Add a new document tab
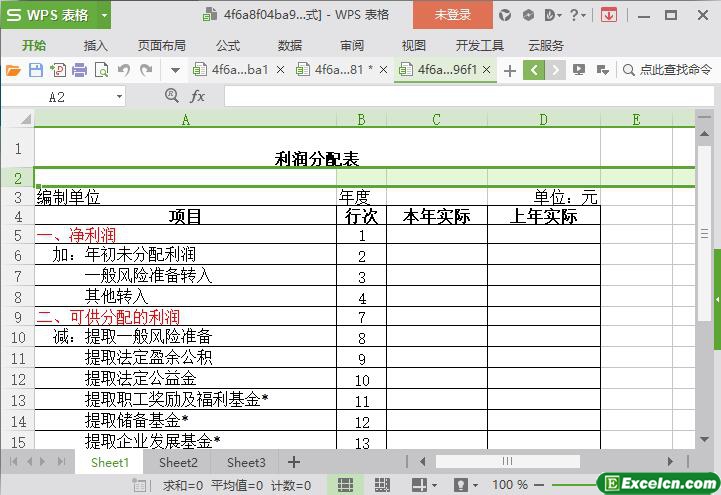 [x=509, y=71]
